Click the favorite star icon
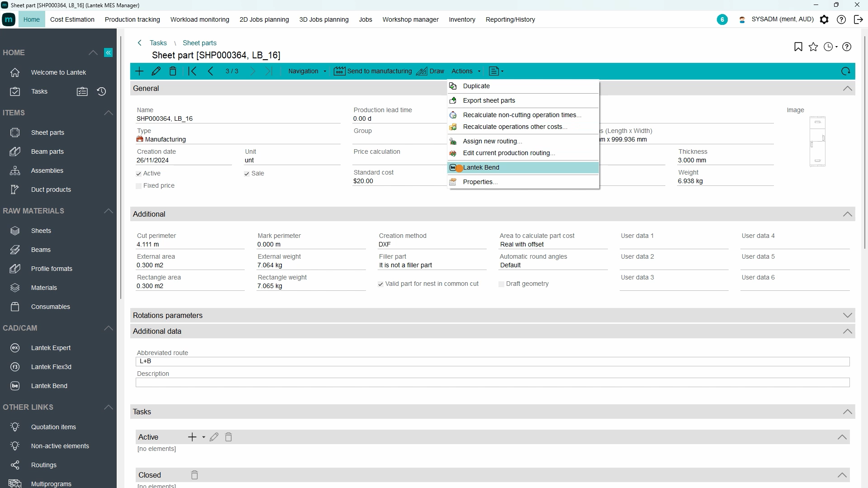This screenshot has width=868, height=488. 813,47
